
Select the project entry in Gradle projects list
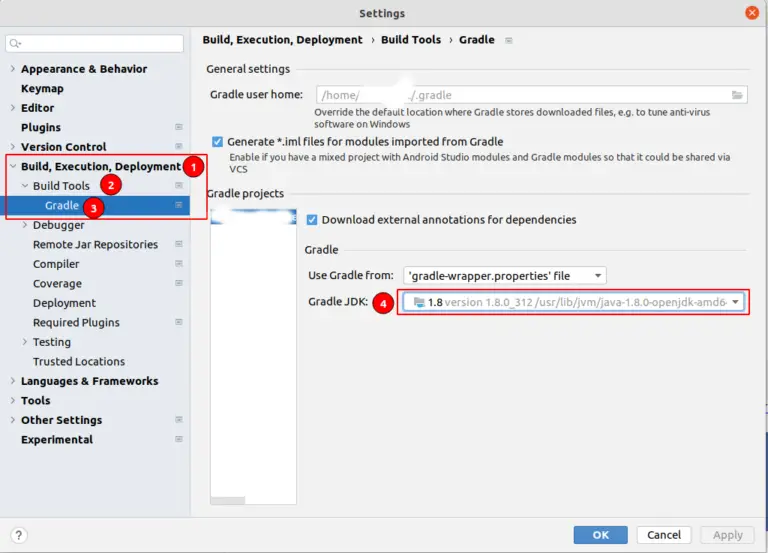(x=253, y=216)
